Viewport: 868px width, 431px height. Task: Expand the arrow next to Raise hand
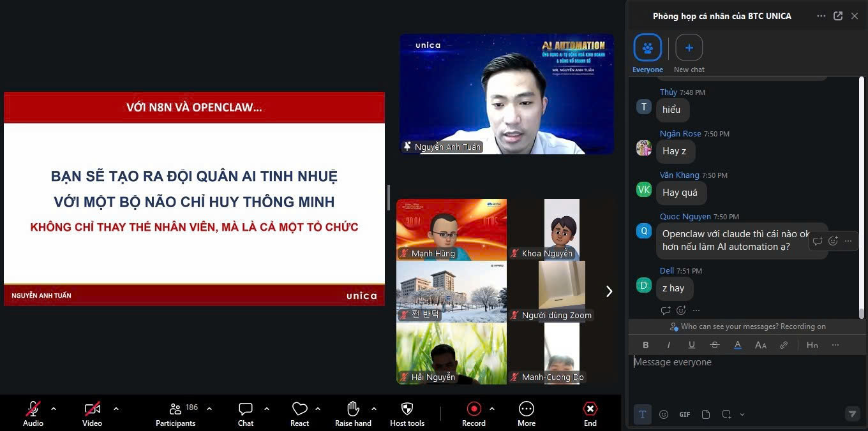click(373, 409)
